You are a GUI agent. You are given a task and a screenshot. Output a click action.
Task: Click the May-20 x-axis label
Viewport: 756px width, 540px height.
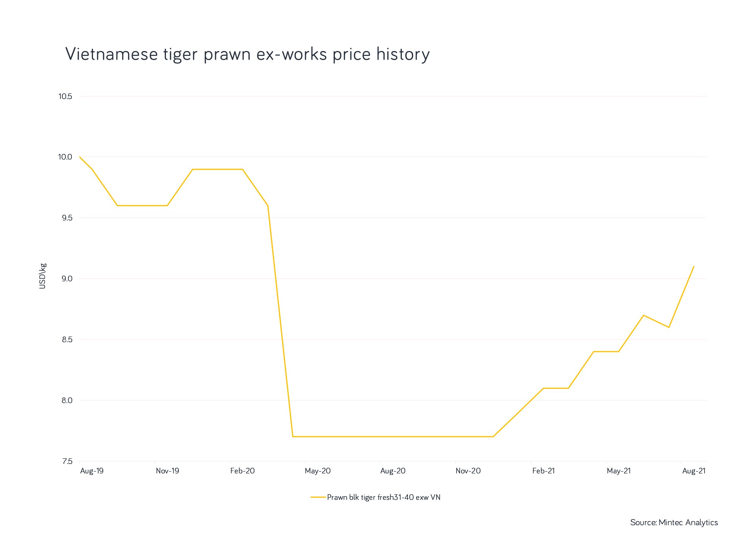pos(318,471)
